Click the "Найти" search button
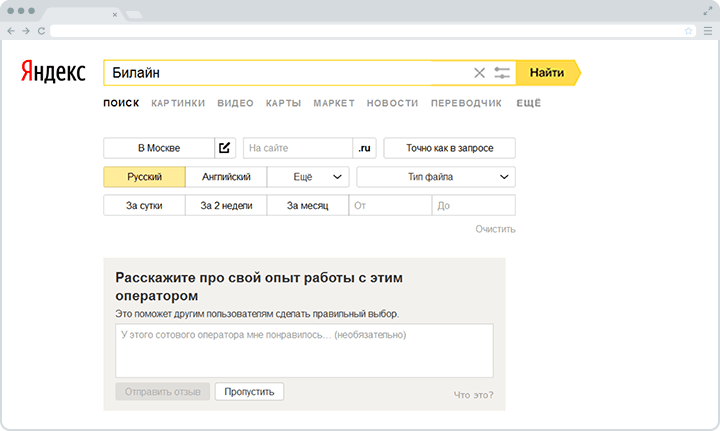 point(547,73)
